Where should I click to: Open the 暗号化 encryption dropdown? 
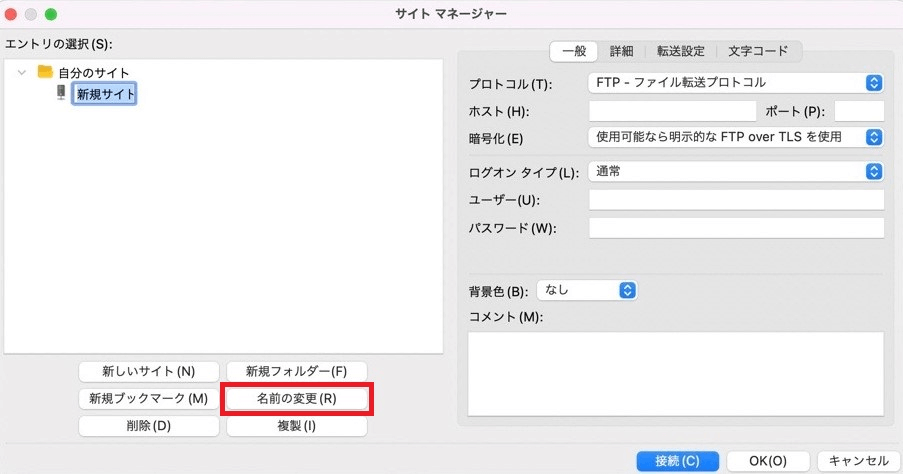pyautogui.click(x=735, y=137)
